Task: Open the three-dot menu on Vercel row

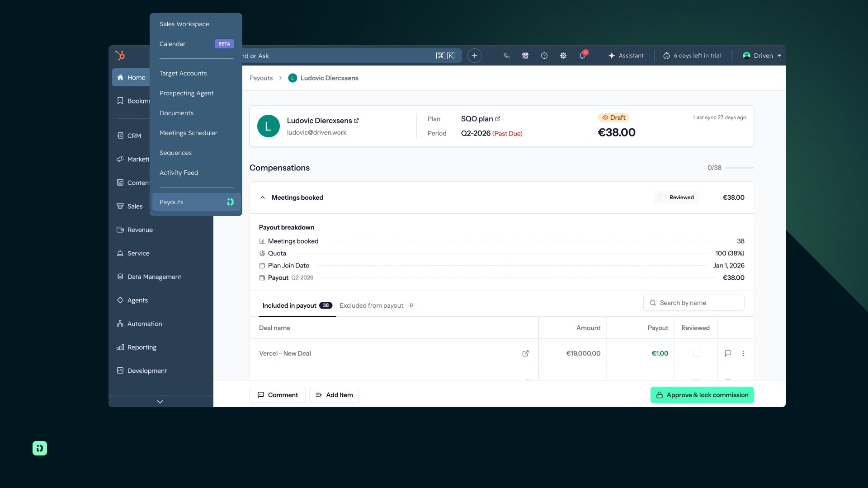Action: 743,353
